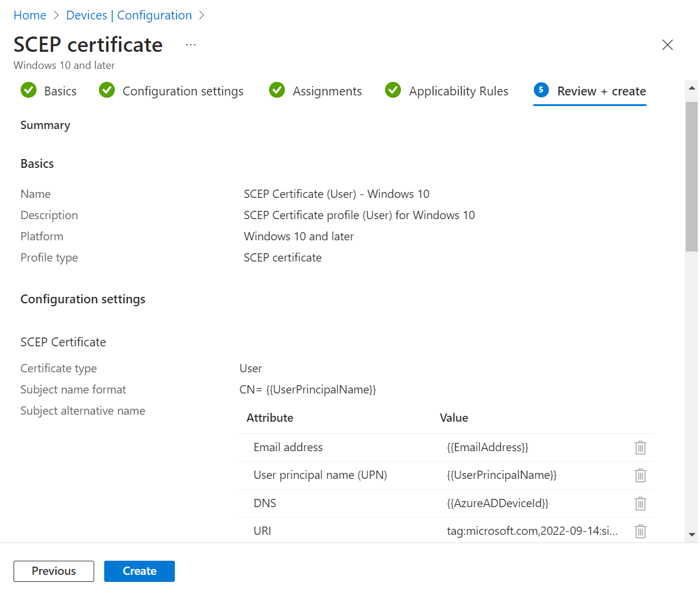Click the Value column header
Image resolution: width=700 pixels, height=599 pixels.
453,418
